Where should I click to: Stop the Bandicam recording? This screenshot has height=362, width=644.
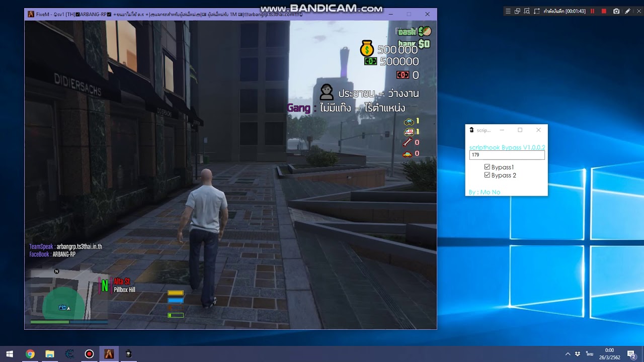click(x=604, y=11)
